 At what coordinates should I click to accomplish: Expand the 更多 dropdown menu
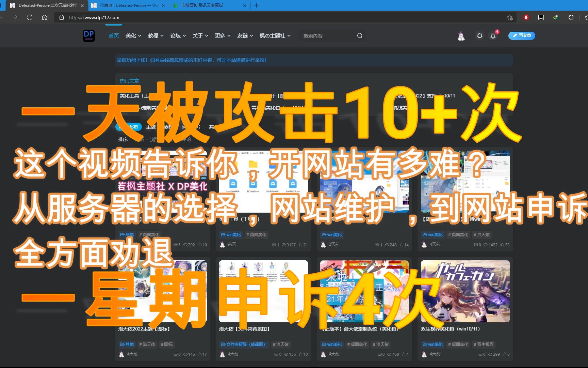click(x=223, y=36)
